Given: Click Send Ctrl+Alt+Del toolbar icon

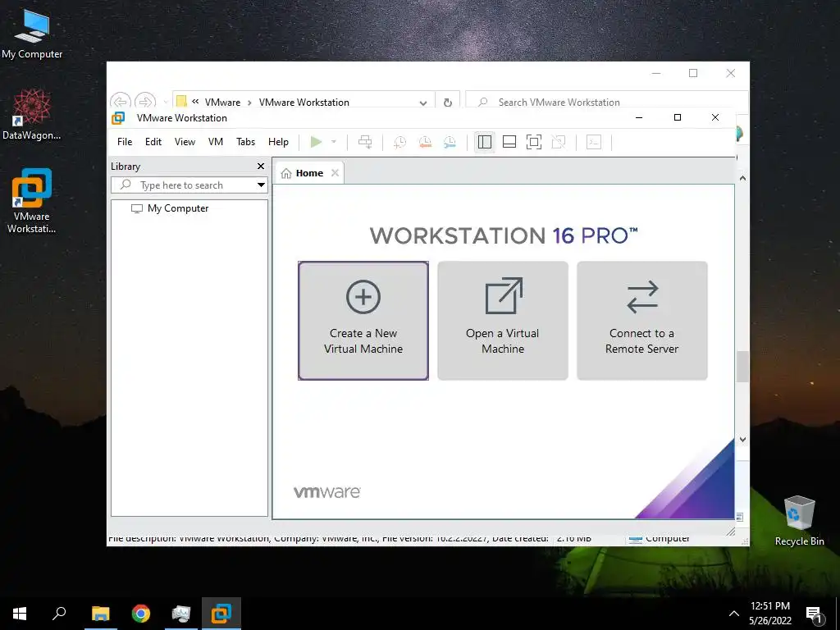Looking at the screenshot, I should click(365, 142).
